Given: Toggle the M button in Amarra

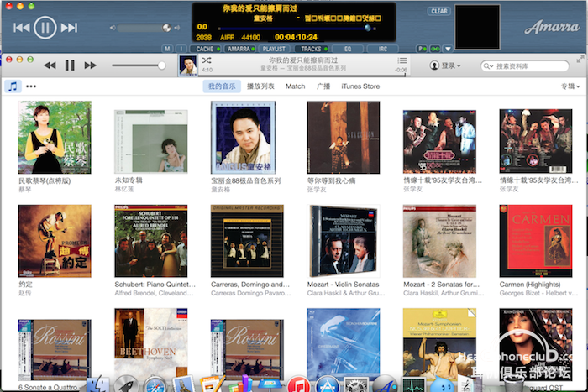Looking at the screenshot, I should [167, 49].
